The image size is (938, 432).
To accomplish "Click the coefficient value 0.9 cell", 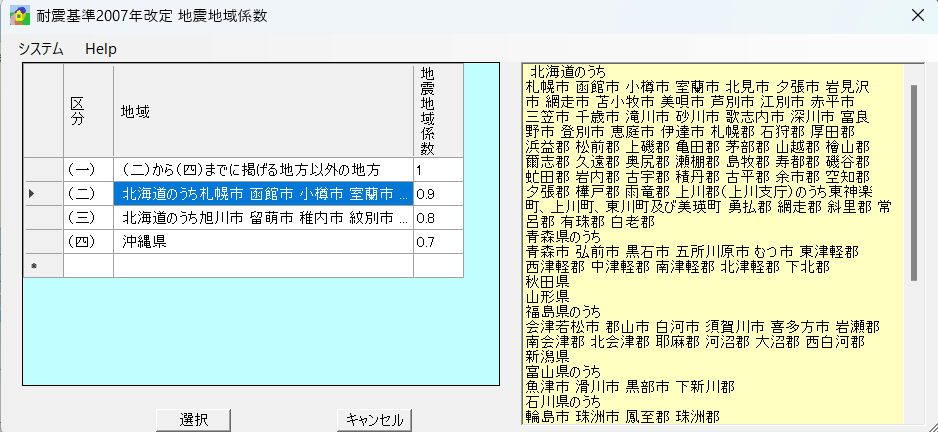I will pos(438,194).
